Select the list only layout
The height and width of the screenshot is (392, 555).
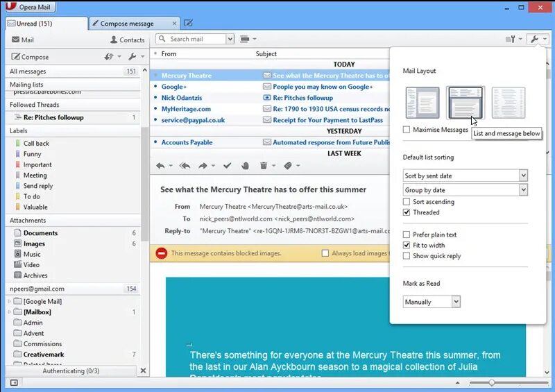pos(509,103)
